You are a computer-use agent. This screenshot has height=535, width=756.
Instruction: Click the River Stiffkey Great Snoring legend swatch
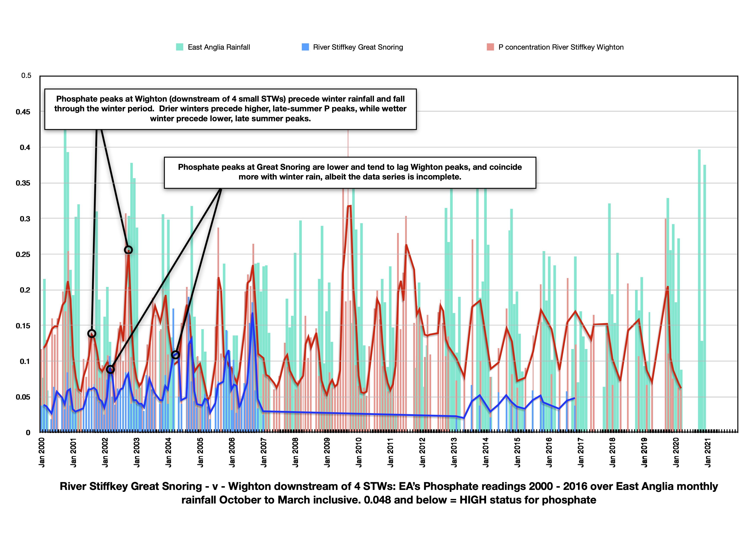(305, 47)
